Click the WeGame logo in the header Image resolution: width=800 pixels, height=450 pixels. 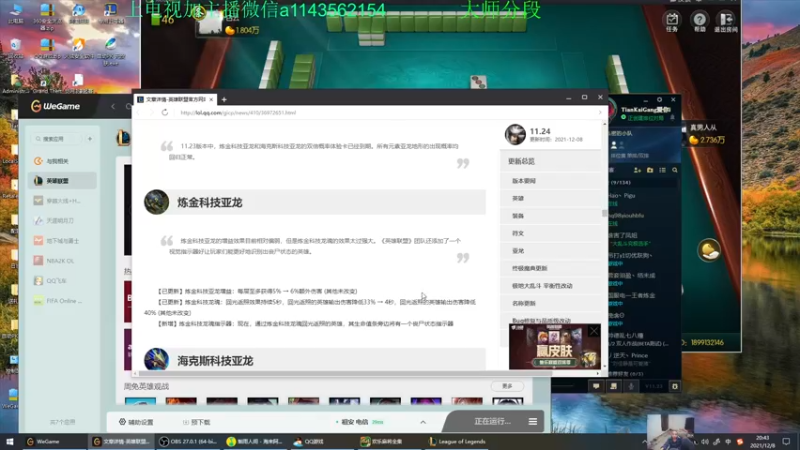coord(55,106)
